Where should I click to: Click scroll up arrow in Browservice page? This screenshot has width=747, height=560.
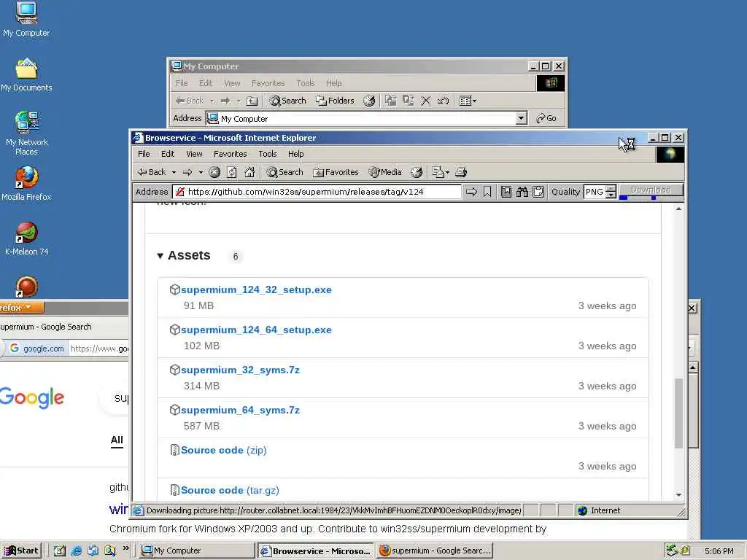coord(678,209)
